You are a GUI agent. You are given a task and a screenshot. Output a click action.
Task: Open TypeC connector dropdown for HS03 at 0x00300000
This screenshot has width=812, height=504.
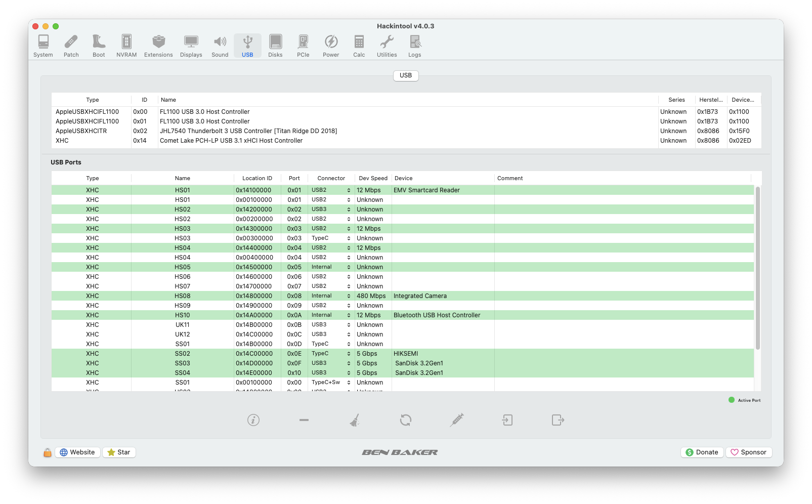tap(331, 238)
